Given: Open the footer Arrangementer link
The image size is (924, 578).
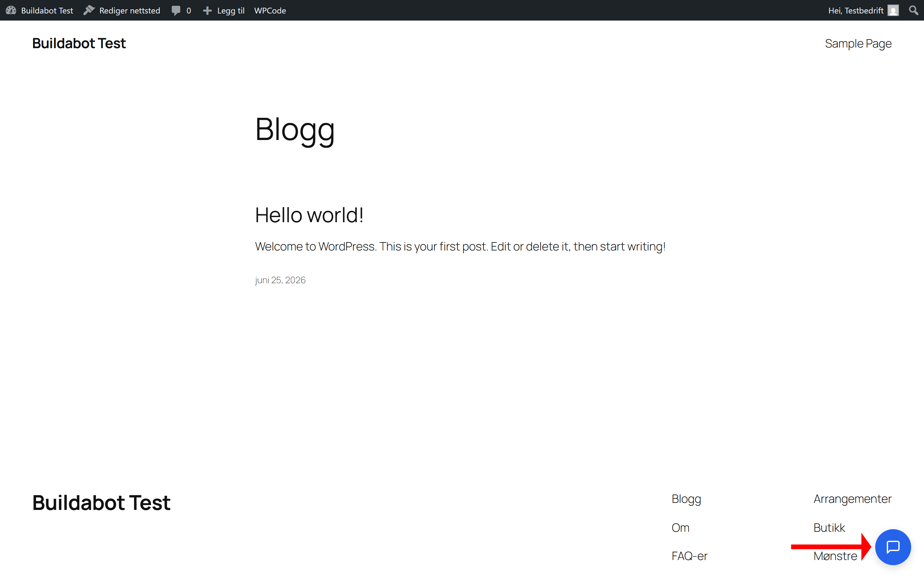Looking at the screenshot, I should coord(852,499).
